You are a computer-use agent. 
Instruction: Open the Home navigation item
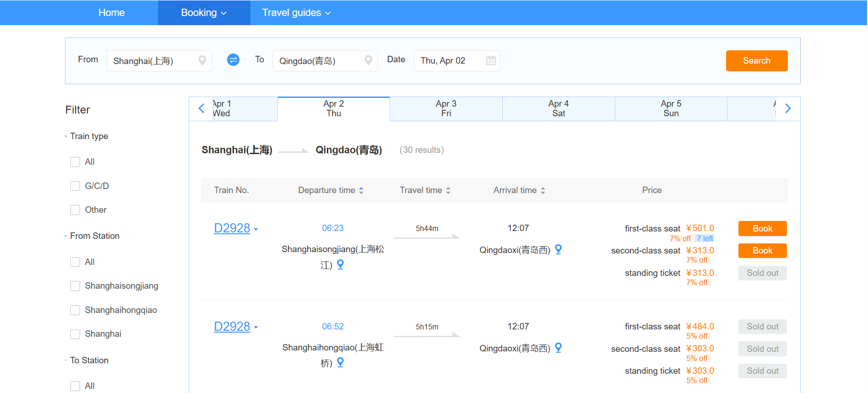[111, 13]
